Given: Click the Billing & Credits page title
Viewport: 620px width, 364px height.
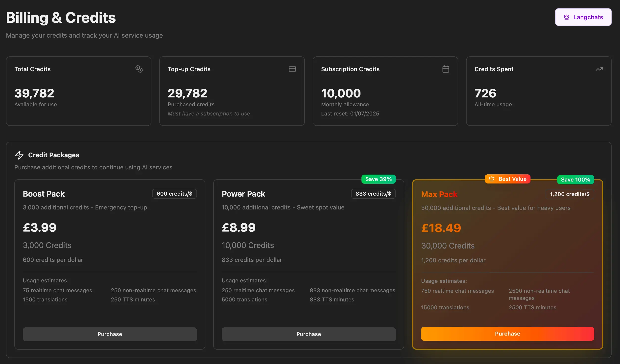Looking at the screenshot, I should [61, 17].
